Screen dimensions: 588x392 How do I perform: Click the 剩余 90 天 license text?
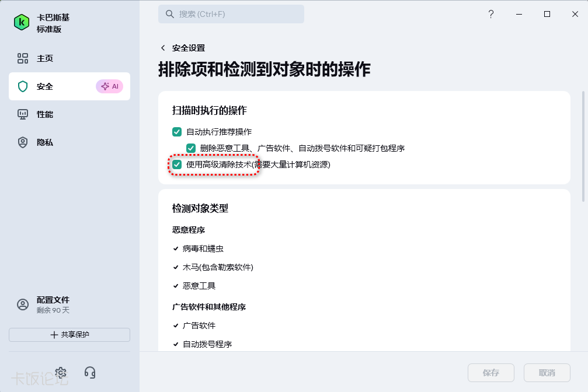pyautogui.click(x=53, y=310)
